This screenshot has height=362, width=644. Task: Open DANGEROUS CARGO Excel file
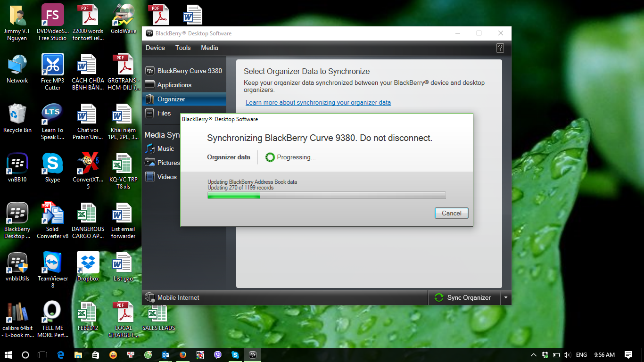point(88,220)
